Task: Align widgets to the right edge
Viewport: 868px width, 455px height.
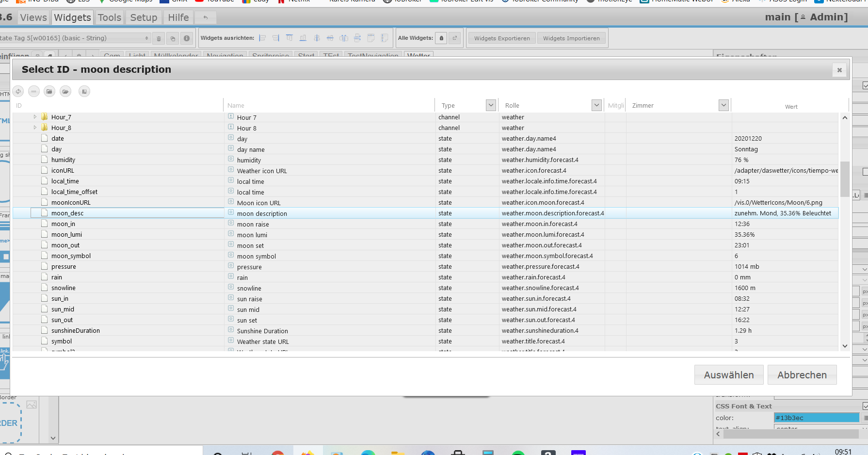Action: coord(276,38)
